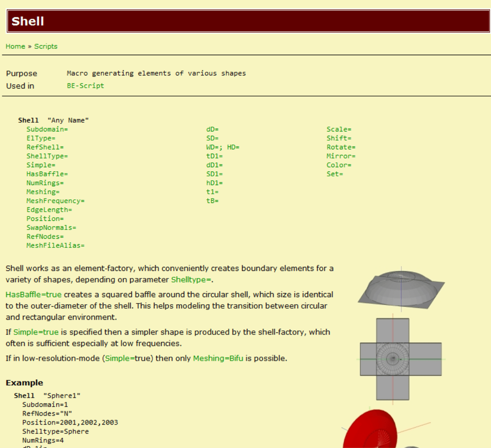Open the MeshFrequency= parameter link
This screenshot has height=448, width=491.
pyautogui.click(x=56, y=201)
